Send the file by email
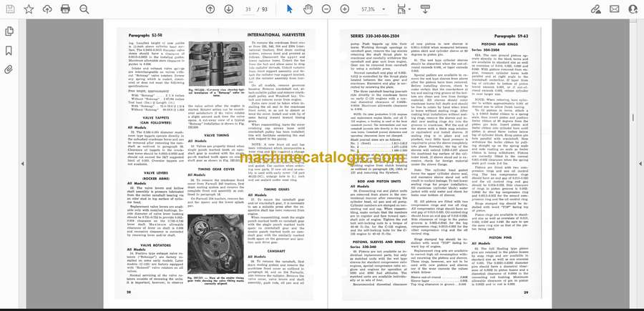Screen dimensions: 644x311 615,9
